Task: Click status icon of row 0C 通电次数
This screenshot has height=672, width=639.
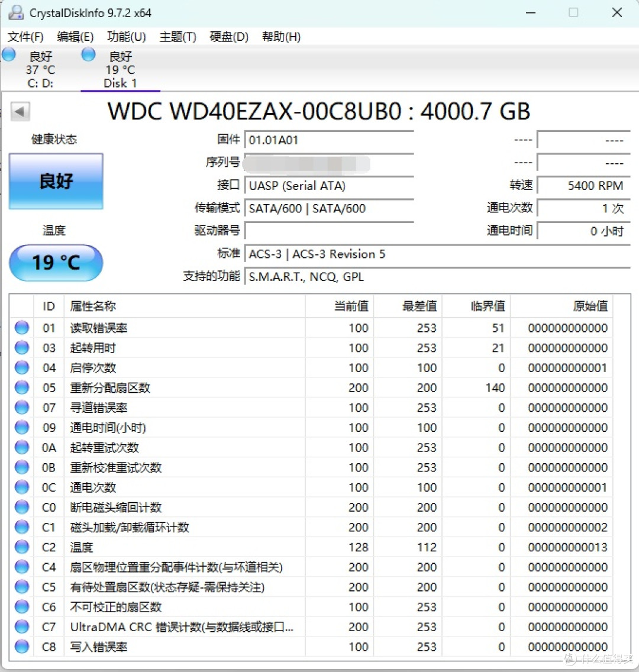Action: point(22,487)
